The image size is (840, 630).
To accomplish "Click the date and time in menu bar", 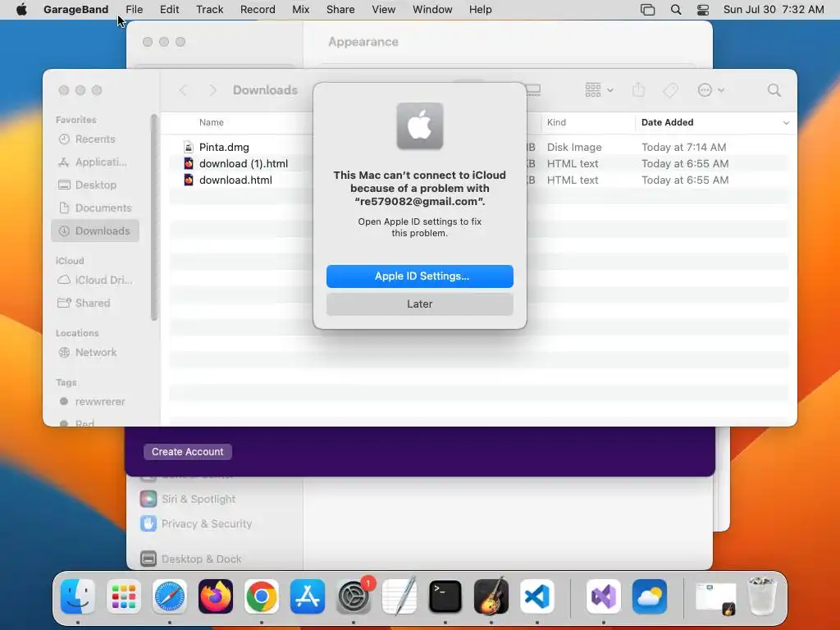I will click(x=774, y=9).
